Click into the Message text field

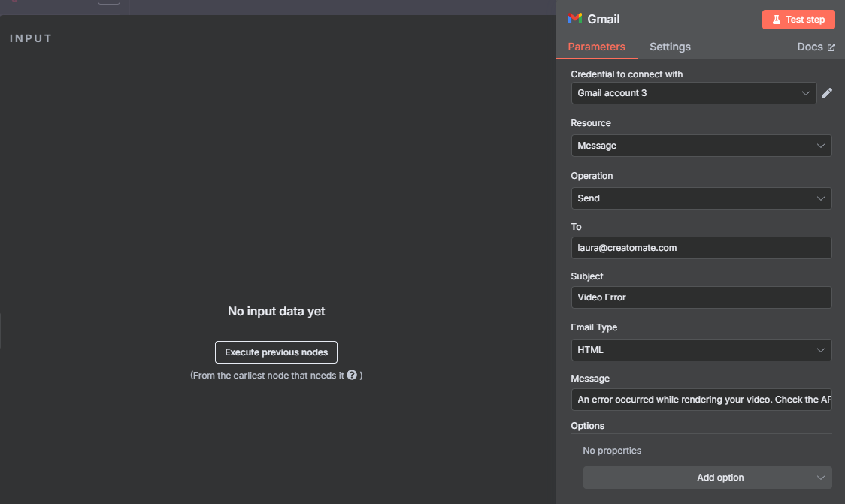click(701, 400)
